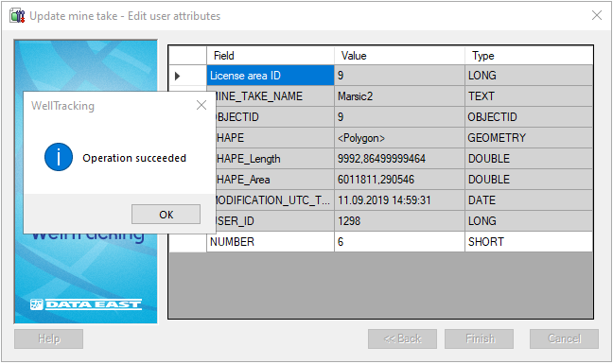Click the SHORT type cell
613x364 pixels.
pos(529,242)
